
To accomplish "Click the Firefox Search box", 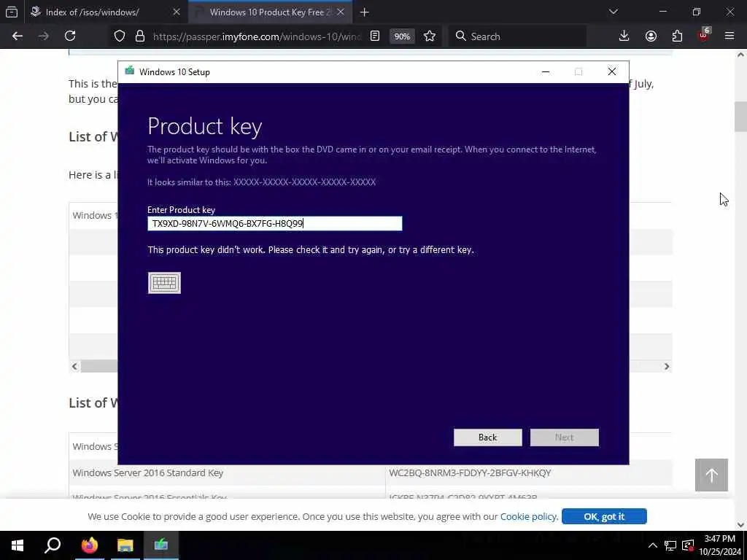I will tap(517, 36).
